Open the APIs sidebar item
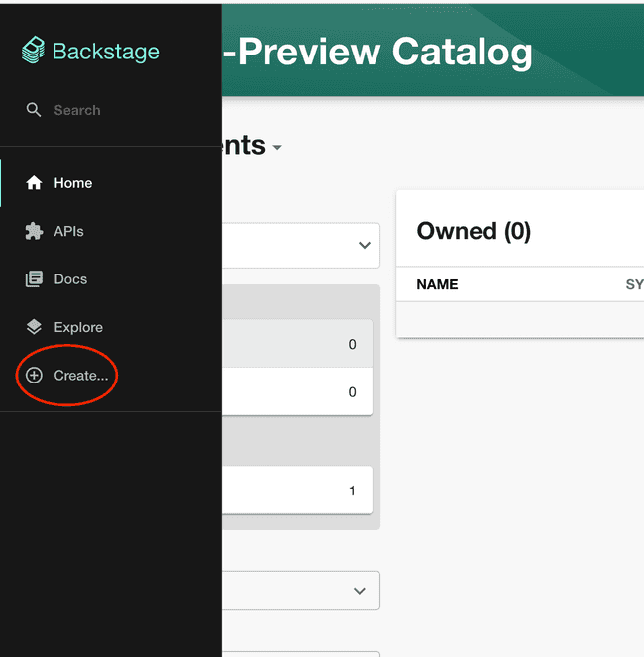 pyautogui.click(x=111, y=231)
